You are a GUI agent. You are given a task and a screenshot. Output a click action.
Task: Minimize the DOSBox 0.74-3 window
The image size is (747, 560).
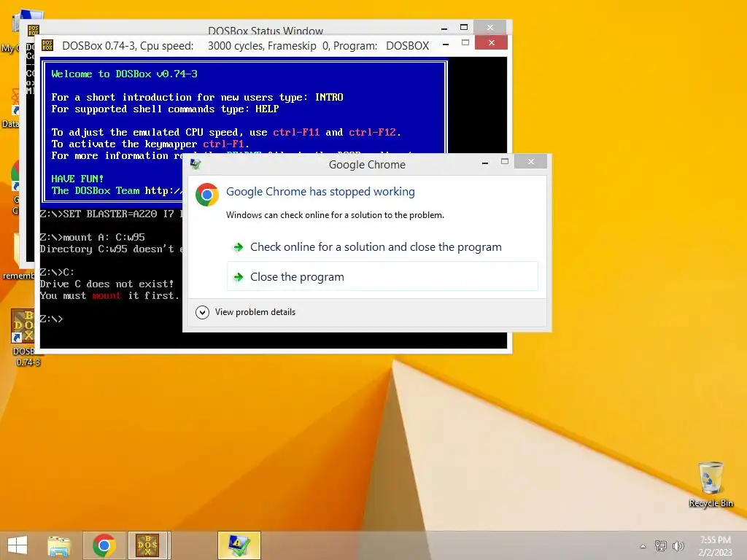[446, 44]
